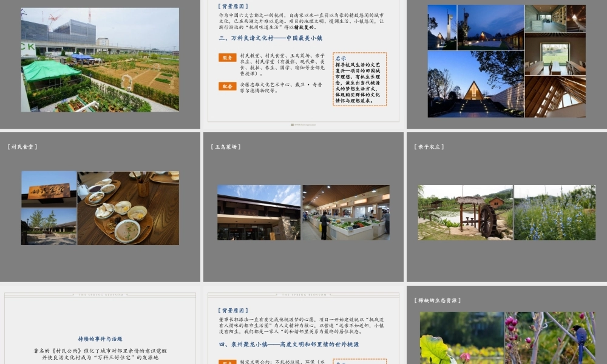Click the food tray photo on 村民食堂 slide
This screenshot has height=364, width=607.
127,208
